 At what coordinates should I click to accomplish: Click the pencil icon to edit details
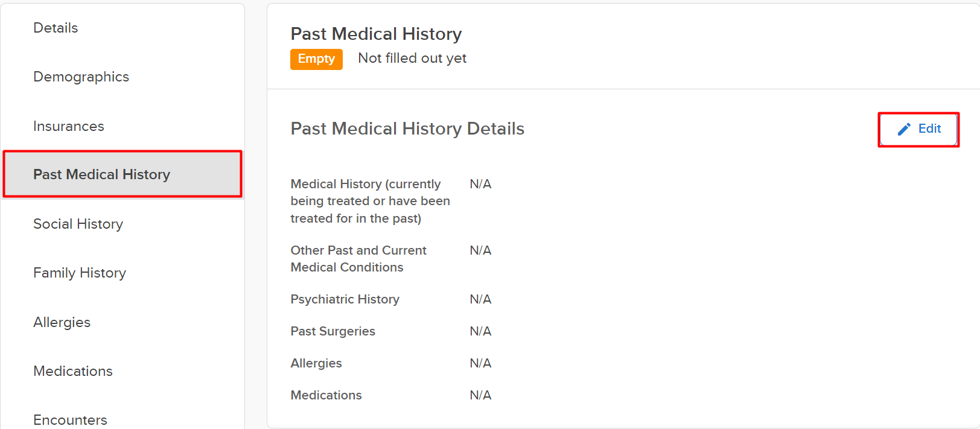pyautogui.click(x=903, y=129)
